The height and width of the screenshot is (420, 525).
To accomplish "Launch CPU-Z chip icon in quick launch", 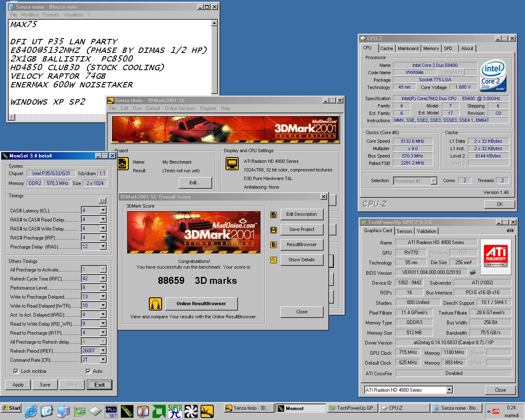I will click(x=95, y=411).
